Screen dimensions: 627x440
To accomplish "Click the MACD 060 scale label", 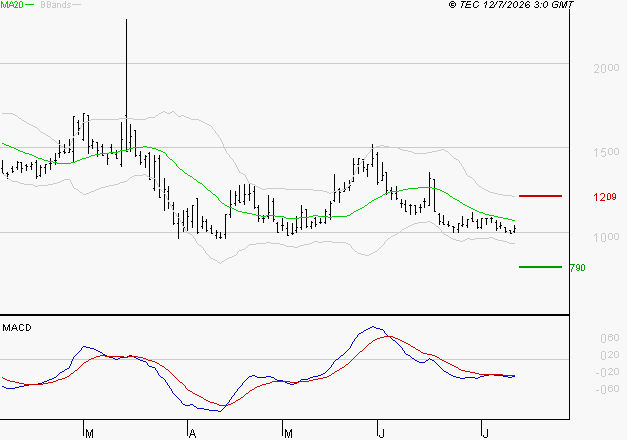I will click(610, 338).
